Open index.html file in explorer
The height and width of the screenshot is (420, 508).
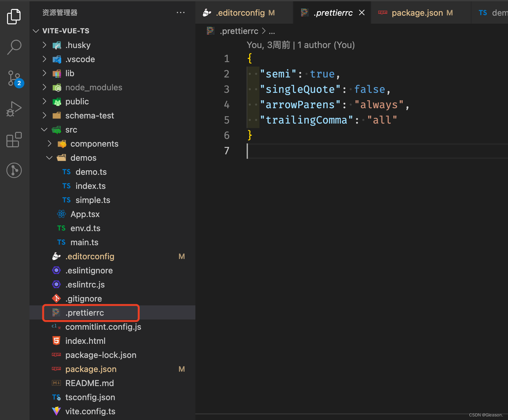click(x=112, y=341)
